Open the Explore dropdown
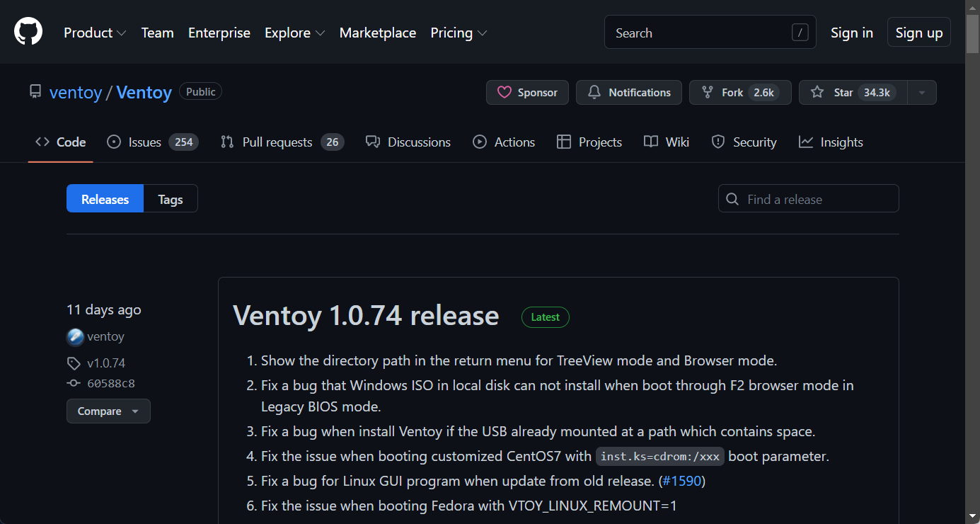This screenshot has height=524, width=980. [294, 33]
